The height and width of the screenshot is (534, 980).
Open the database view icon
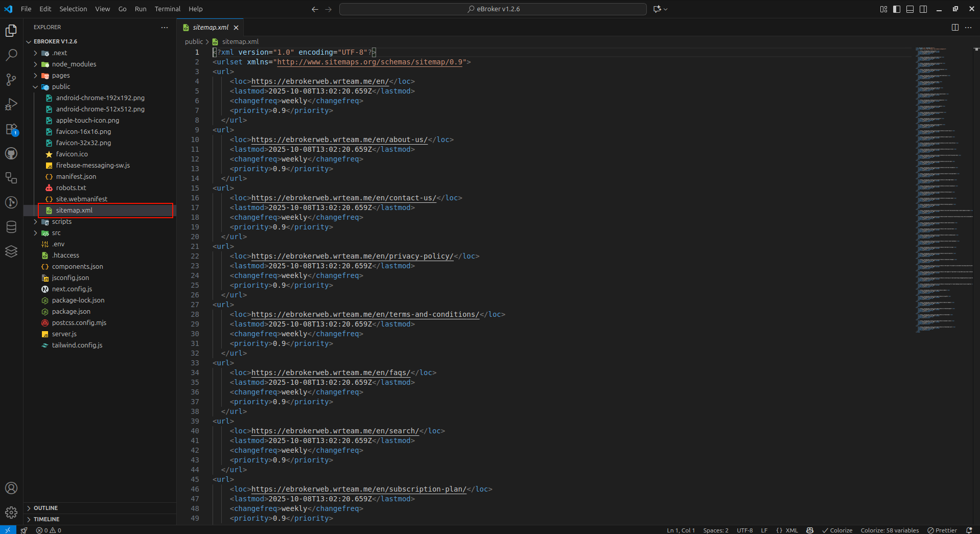(x=11, y=227)
